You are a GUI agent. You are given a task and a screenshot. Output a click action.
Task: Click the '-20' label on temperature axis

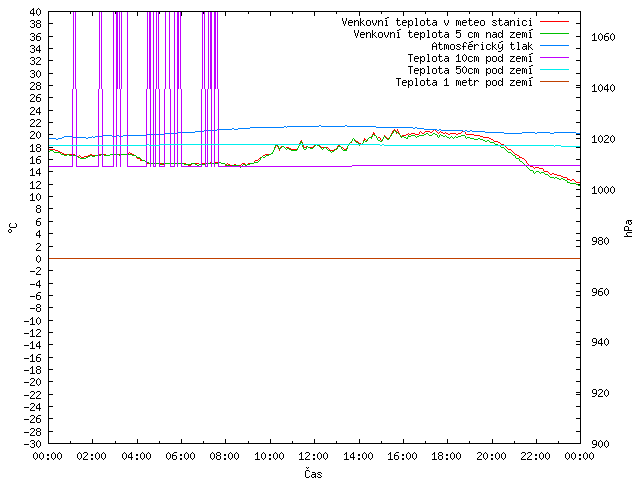pyautogui.click(x=33, y=382)
